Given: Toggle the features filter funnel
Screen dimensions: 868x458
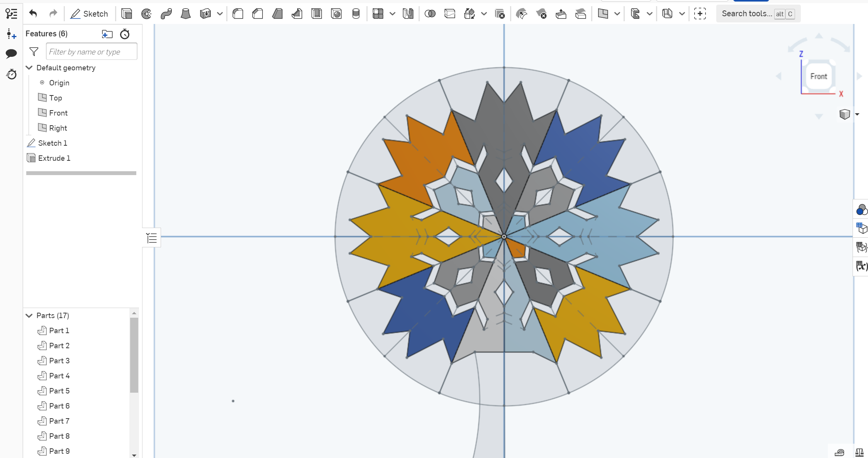Looking at the screenshot, I should coord(34,51).
